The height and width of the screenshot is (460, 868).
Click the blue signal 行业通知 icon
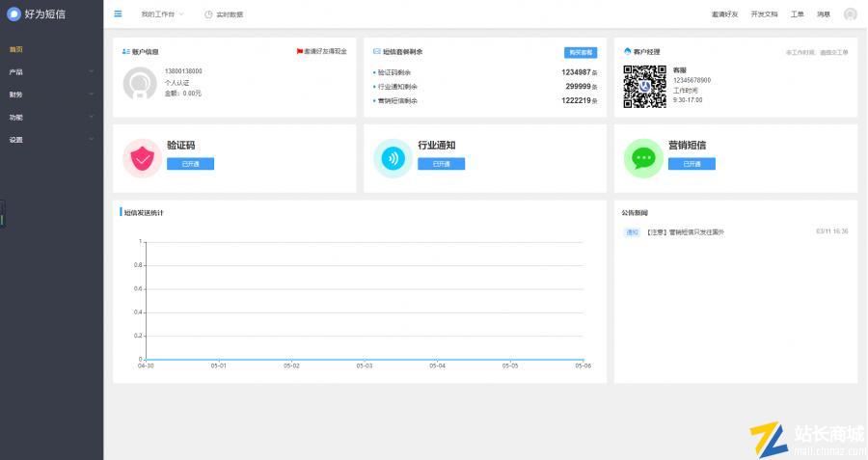pos(393,158)
